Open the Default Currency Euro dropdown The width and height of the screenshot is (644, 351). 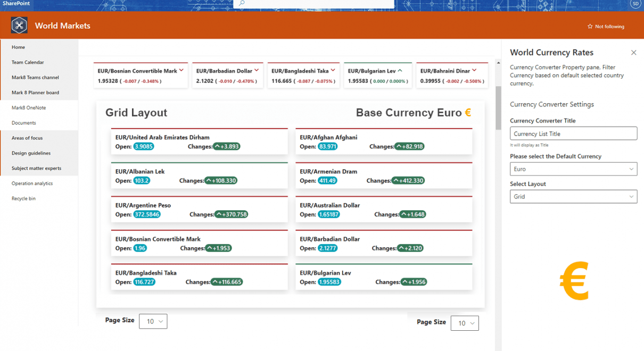click(573, 169)
